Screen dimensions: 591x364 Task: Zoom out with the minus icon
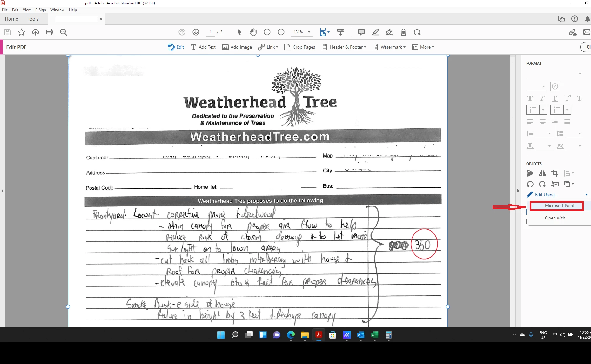(x=267, y=32)
